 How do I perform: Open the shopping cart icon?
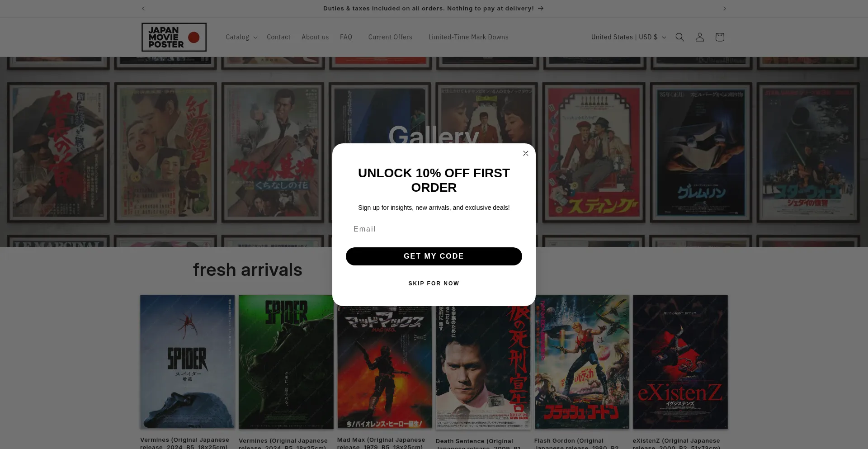coord(719,37)
